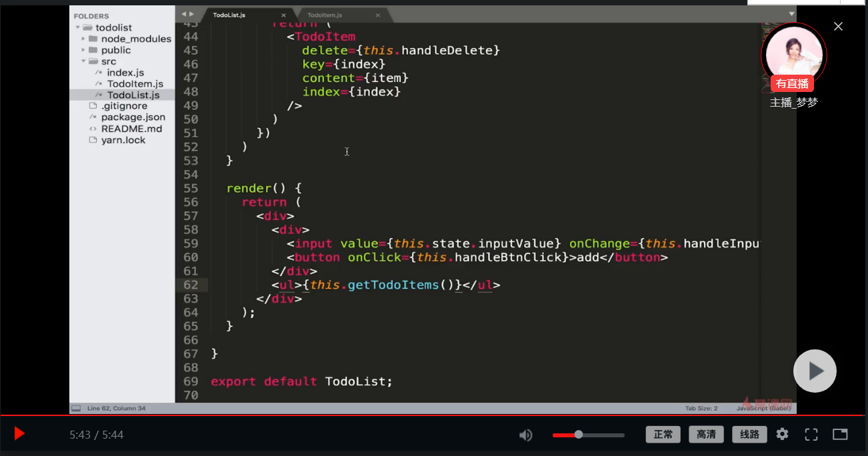
Task: Click the 有直播 live badge
Action: coord(793,83)
